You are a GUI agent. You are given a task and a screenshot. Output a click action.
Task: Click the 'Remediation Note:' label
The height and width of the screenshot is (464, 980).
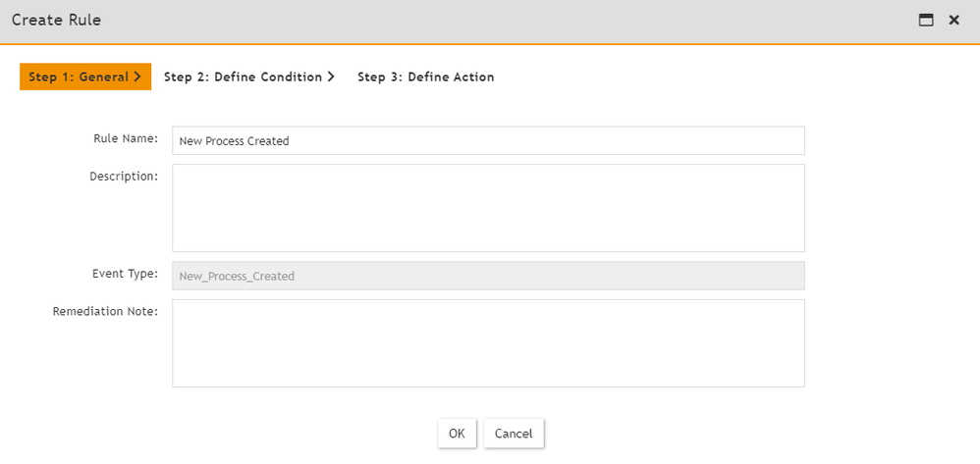point(106,312)
